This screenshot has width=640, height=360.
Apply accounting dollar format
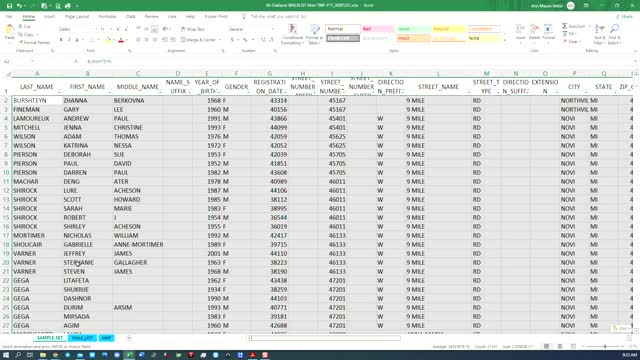tap(232, 40)
